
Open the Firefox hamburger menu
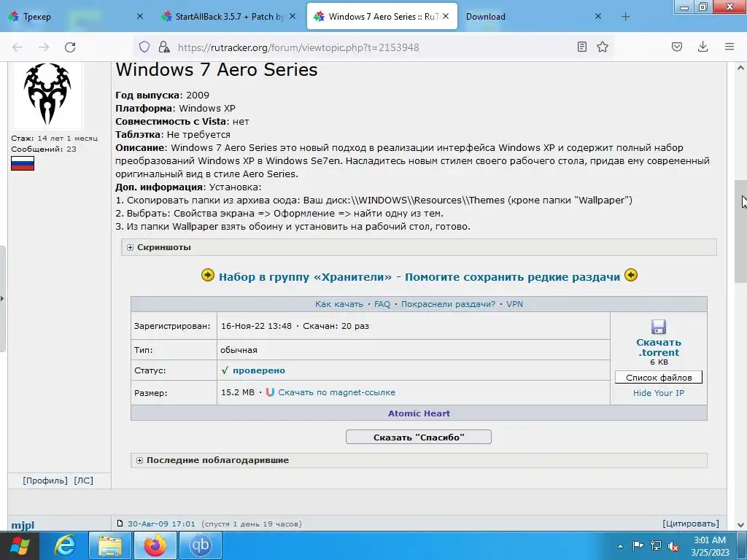click(729, 47)
